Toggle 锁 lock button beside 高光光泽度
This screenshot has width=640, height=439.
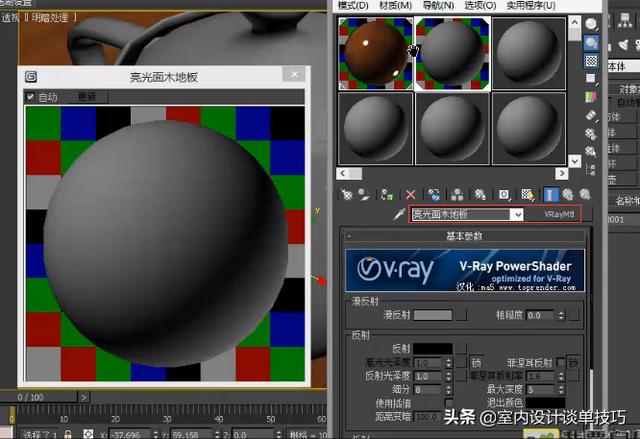pyautogui.click(x=476, y=362)
